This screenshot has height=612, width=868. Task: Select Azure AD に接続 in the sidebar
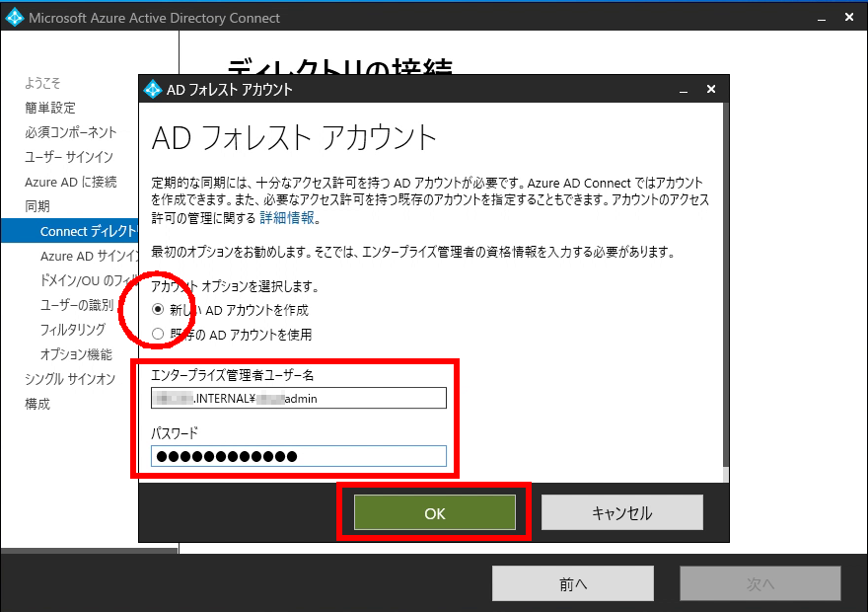[70, 182]
